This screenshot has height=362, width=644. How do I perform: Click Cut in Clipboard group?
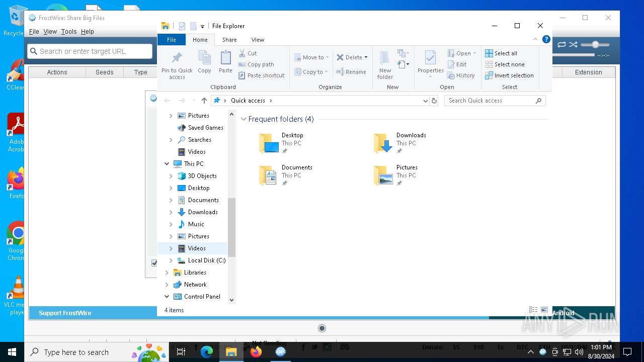[x=248, y=53]
